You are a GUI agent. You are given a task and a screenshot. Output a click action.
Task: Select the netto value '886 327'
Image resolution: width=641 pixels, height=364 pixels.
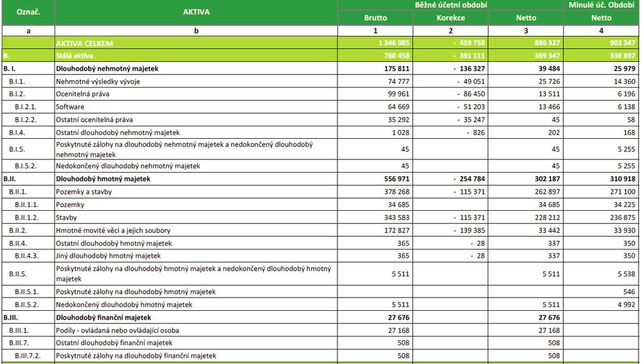547,43
